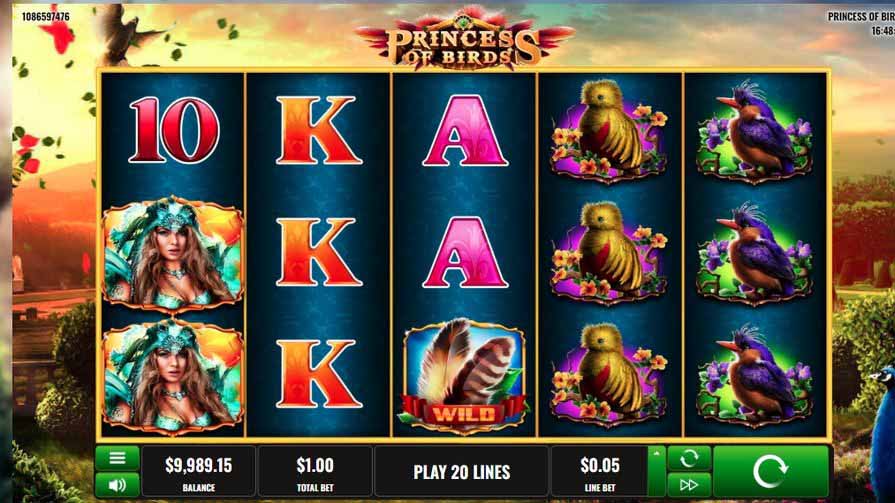Click the bottom purple kingfisher symbol

755,376
